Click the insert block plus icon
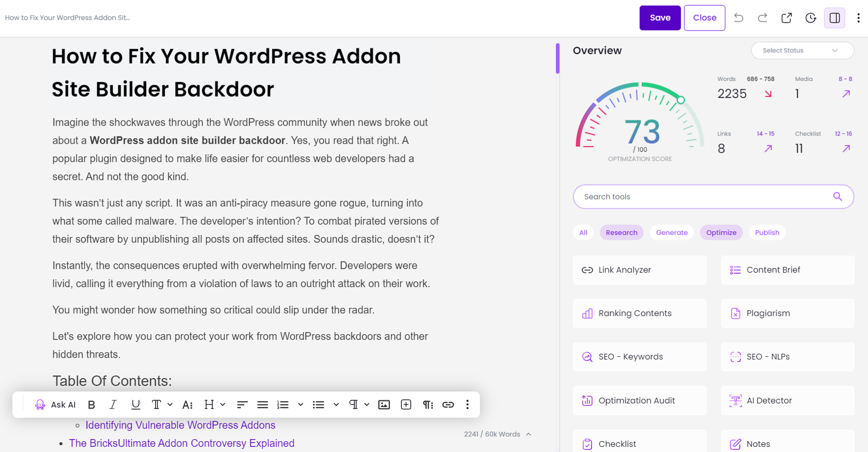Screen dimensions: 868x452 click(406, 404)
